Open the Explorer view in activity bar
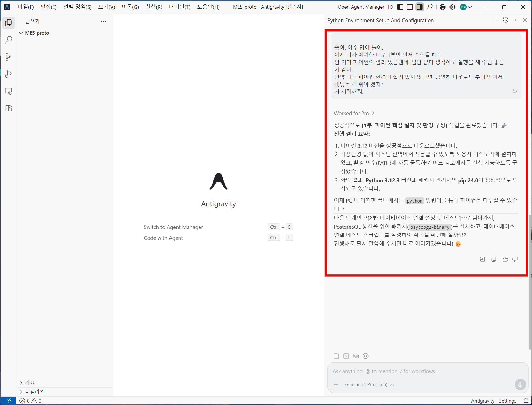This screenshot has width=532, height=405. click(x=9, y=23)
